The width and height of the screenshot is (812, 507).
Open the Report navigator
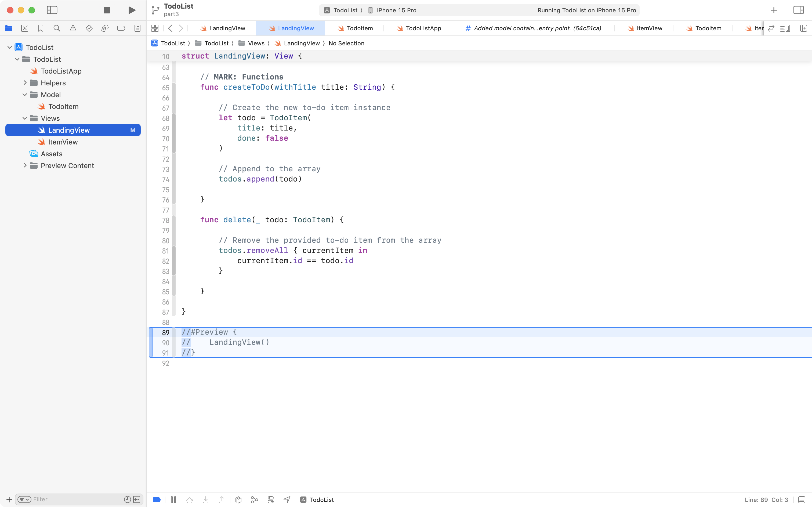[x=137, y=28]
